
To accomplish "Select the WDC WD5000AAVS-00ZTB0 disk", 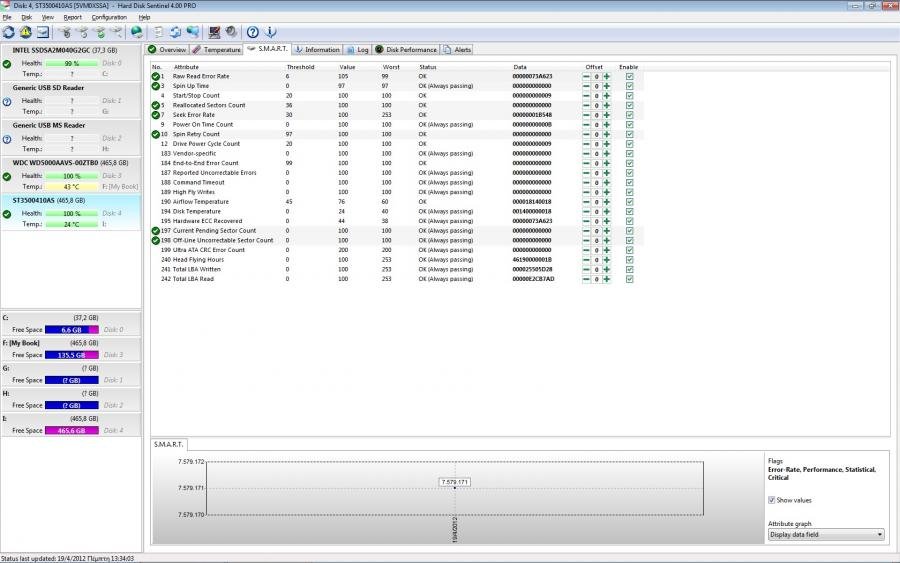I will [70, 162].
